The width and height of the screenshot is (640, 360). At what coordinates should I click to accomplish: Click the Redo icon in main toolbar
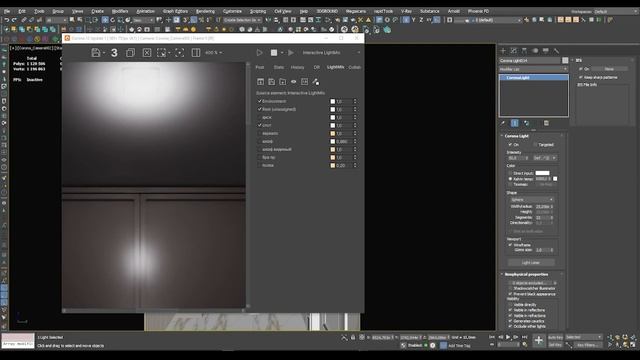point(14,20)
